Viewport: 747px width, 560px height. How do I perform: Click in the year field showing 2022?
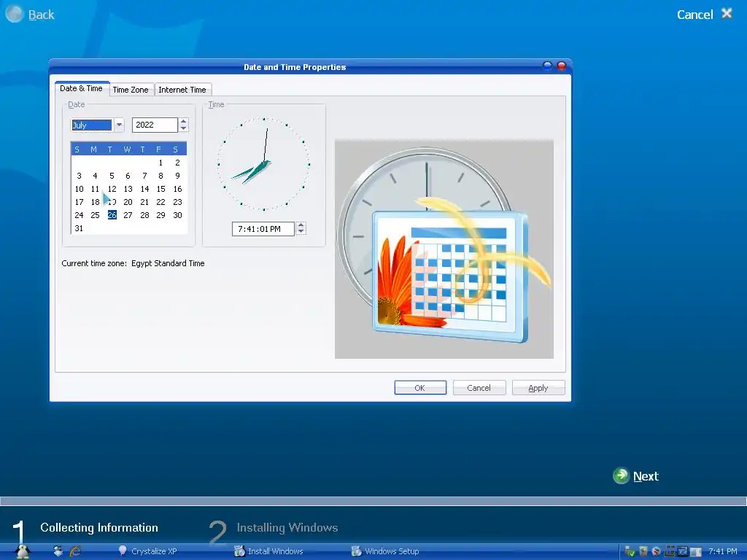coord(155,125)
